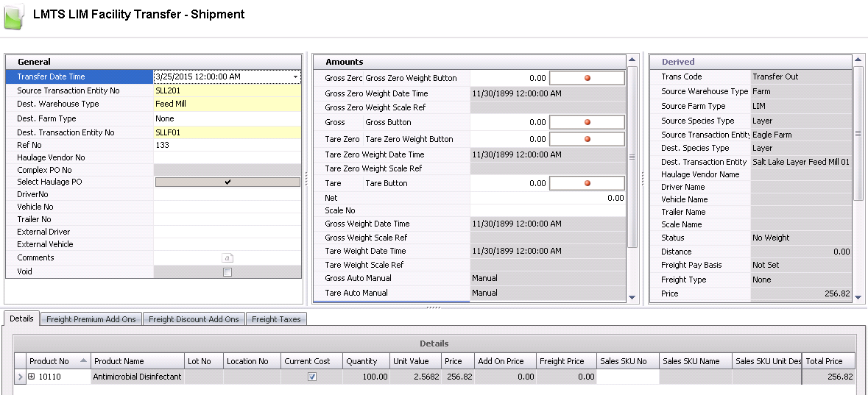The width and height of the screenshot is (868, 395).
Task: Click the Trans Code Transfer Out value
Action: pyautogui.click(x=800, y=77)
